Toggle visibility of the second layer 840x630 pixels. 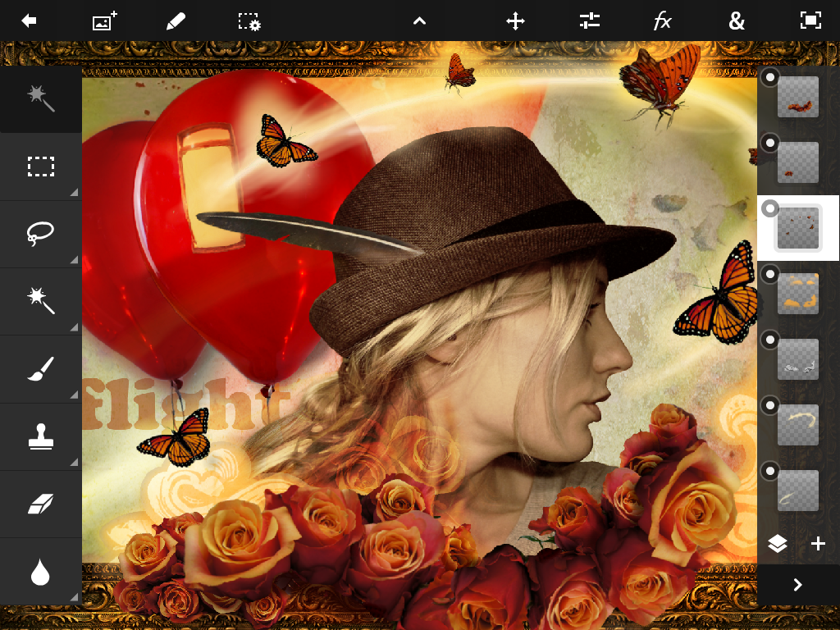coord(769,143)
